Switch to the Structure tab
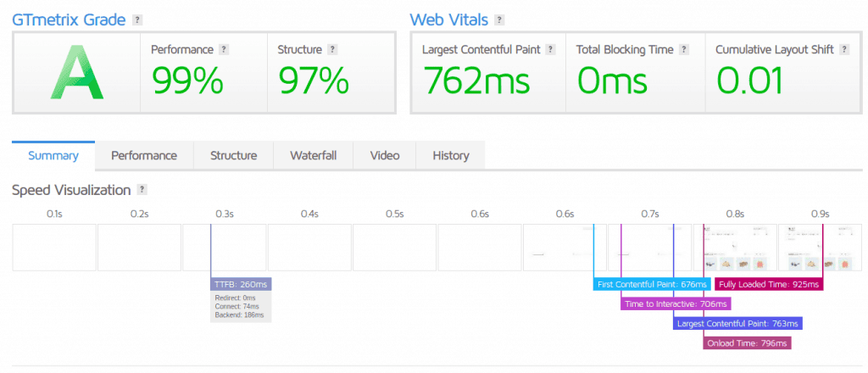The image size is (868, 373). (x=233, y=155)
